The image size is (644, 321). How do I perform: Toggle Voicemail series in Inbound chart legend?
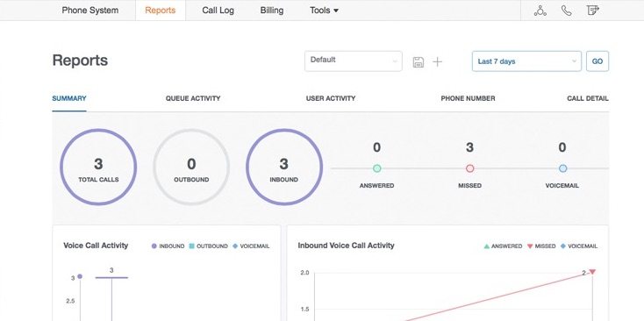tap(579, 246)
